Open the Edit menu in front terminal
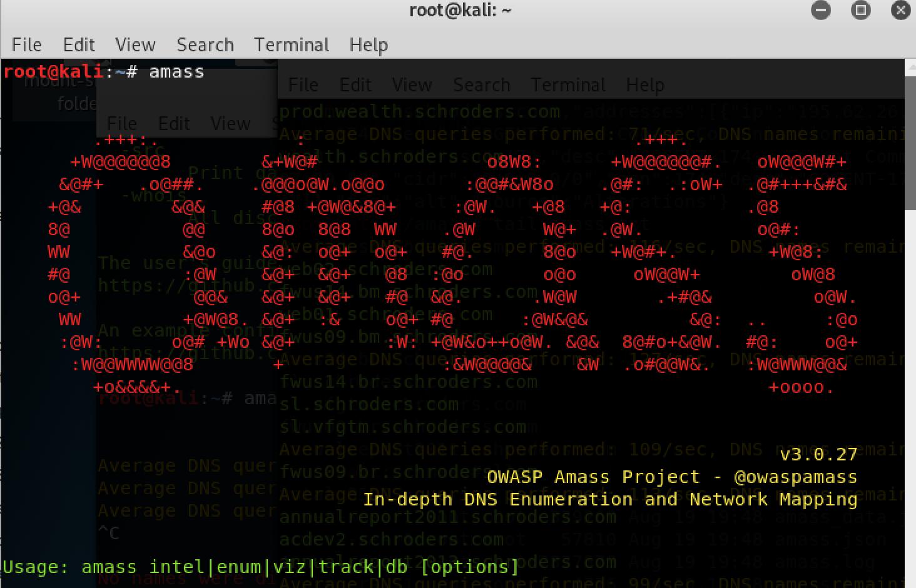The image size is (916, 588). pyautogui.click(x=79, y=45)
